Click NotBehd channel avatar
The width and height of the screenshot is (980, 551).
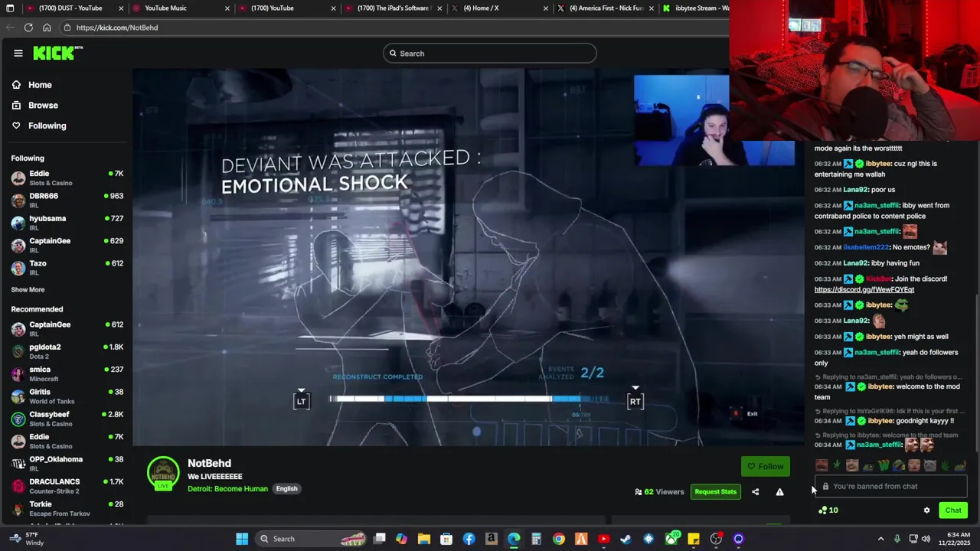[x=163, y=473]
